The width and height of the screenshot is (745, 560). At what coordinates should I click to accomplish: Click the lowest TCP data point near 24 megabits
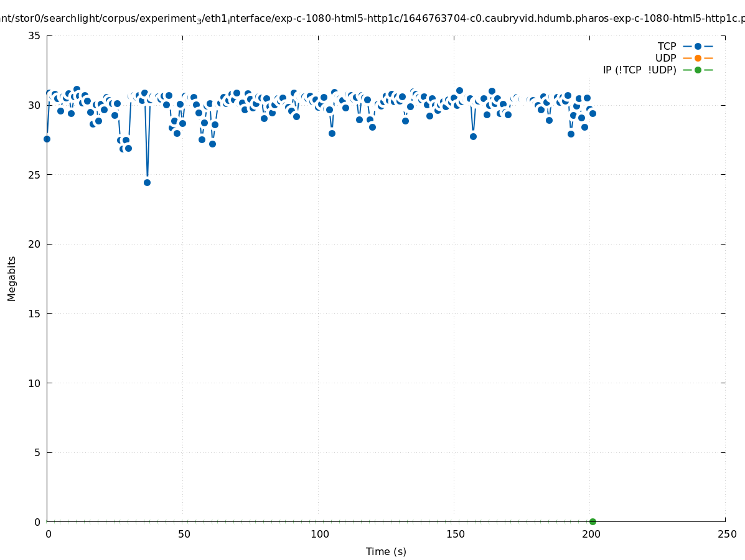click(x=147, y=182)
